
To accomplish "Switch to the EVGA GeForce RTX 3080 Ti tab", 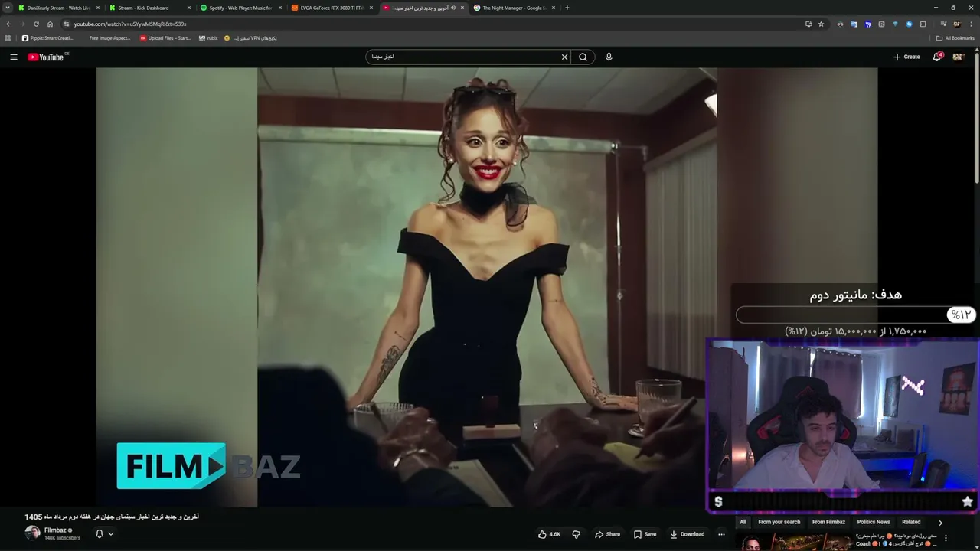I will click(x=332, y=8).
